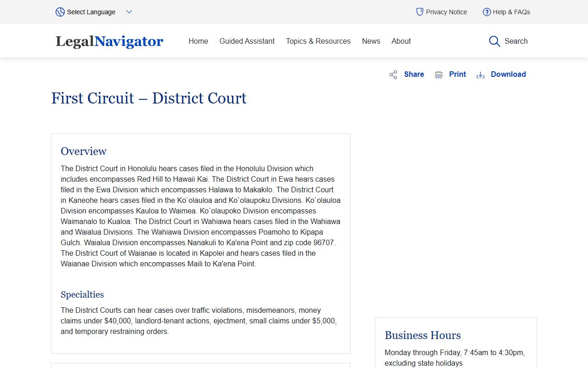Open the News navigation item
Image resolution: width=588 pixels, height=368 pixels.
(x=371, y=41)
